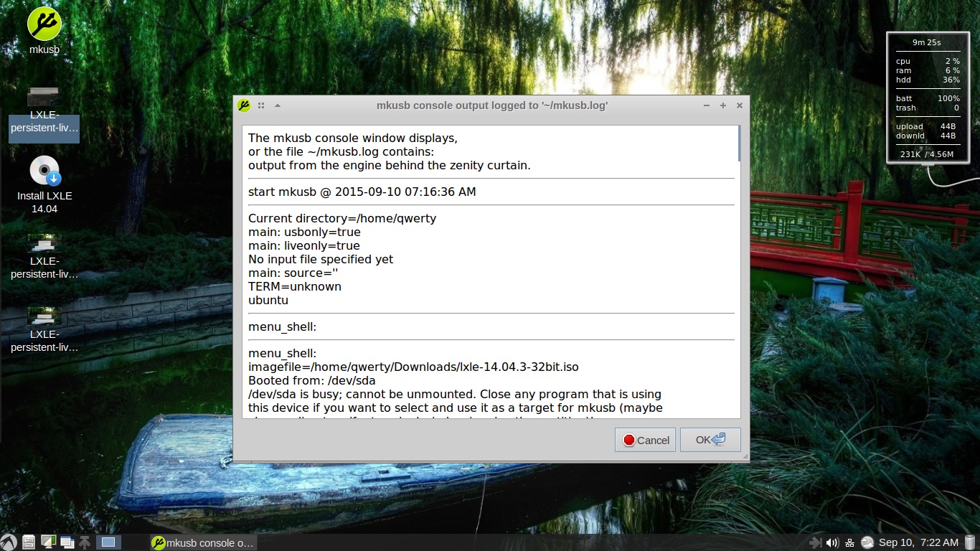980x551 pixels.
Task: Click the monitor launcher icon on the panel
Action: tap(49, 542)
